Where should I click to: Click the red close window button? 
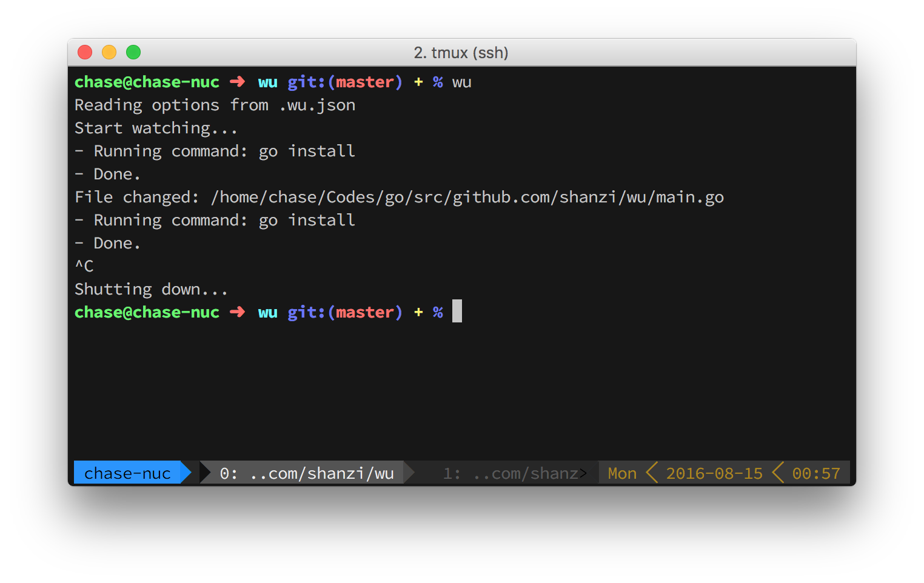(x=85, y=53)
